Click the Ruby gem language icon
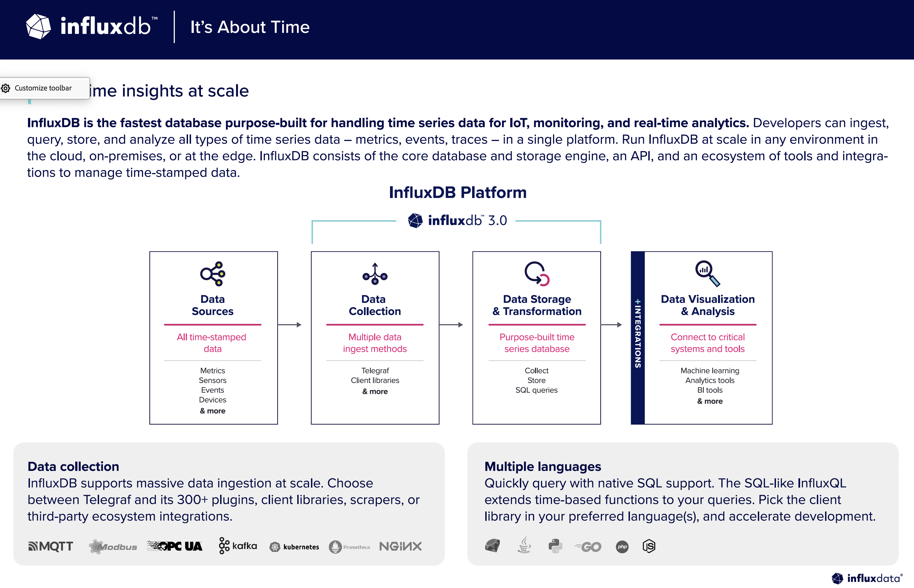The image size is (914, 588). point(492,546)
